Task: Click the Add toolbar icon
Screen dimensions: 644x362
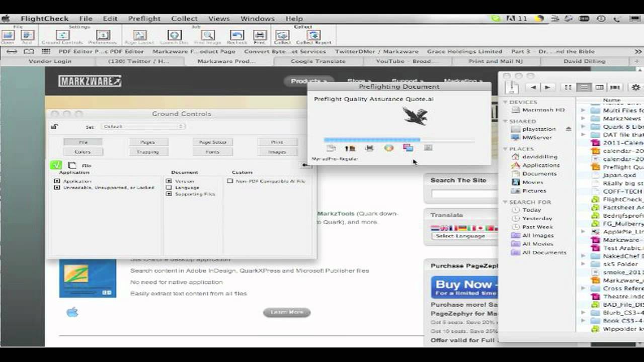Action: pyautogui.click(x=27, y=36)
